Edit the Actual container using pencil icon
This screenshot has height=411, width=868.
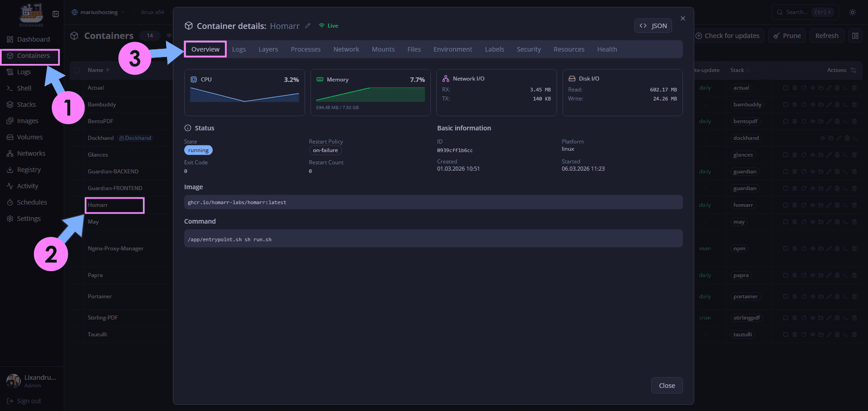coord(829,88)
